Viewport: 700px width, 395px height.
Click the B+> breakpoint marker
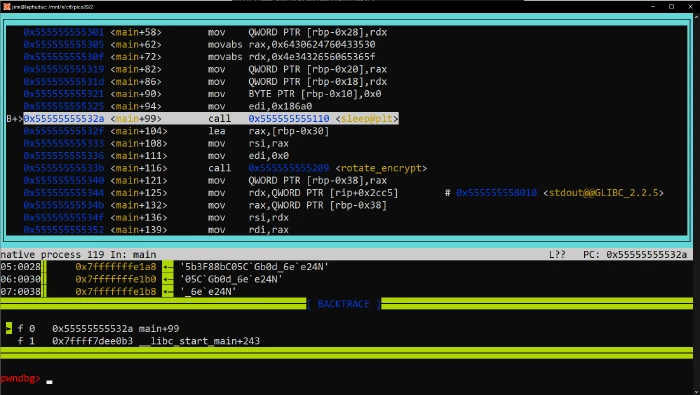(x=14, y=119)
